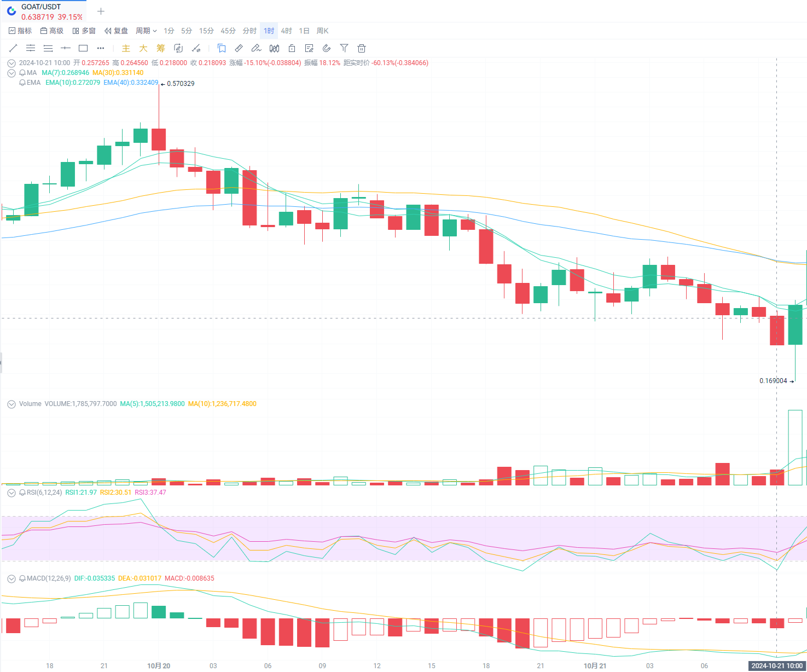Select the horizontal segment line tool
This screenshot has height=672, width=807.
66,48
